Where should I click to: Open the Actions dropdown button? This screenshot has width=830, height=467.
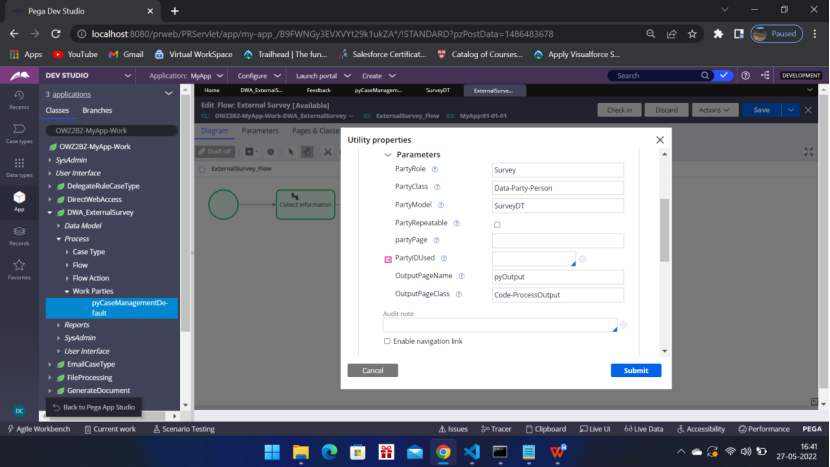click(714, 110)
